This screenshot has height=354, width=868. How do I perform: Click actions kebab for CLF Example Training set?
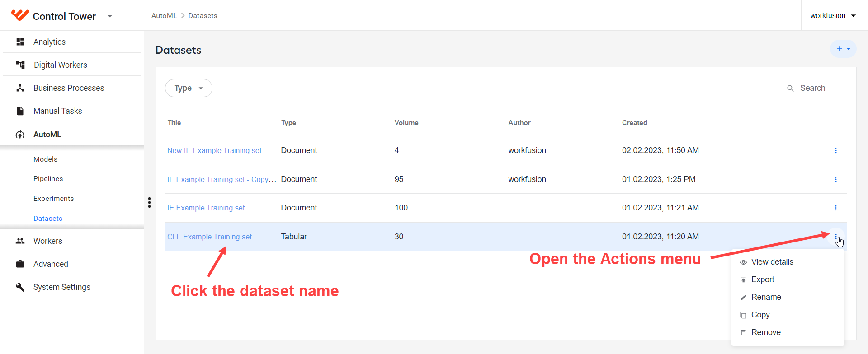[x=835, y=237]
